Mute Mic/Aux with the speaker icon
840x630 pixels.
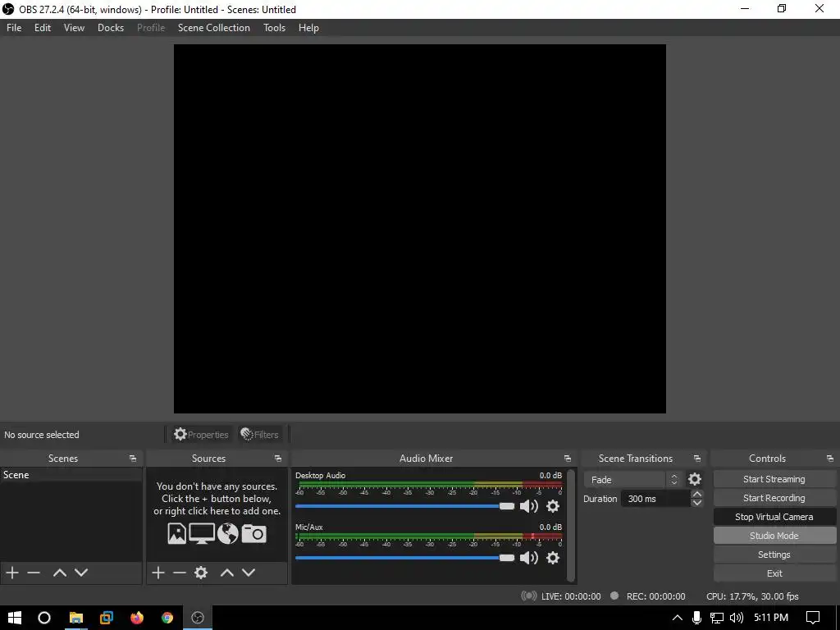coord(529,558)
